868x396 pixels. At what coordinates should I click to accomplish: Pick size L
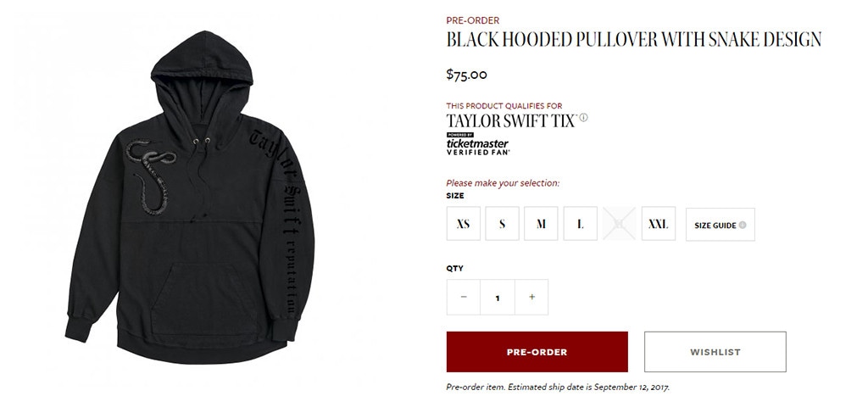pos(580,224)
